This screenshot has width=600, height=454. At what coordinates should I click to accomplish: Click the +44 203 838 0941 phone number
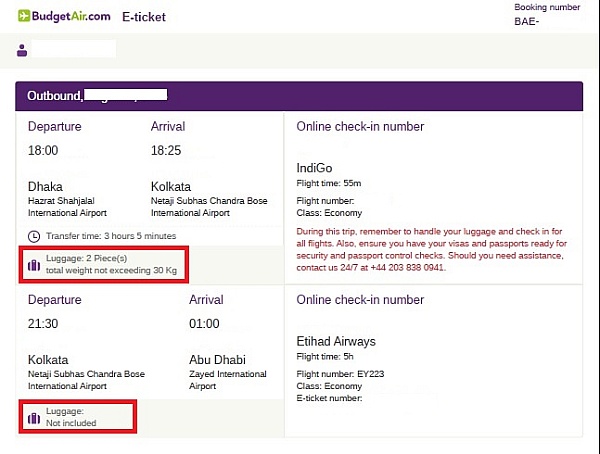407,268
